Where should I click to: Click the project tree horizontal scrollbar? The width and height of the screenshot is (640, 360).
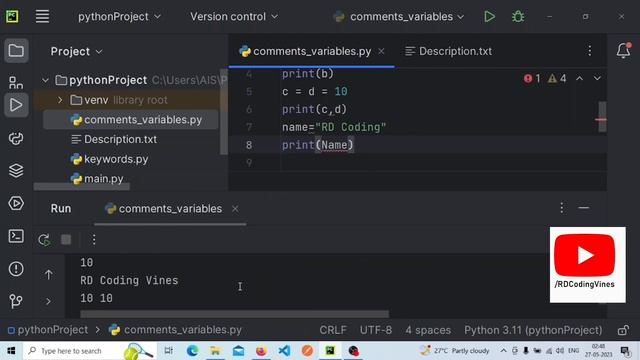point(82,187)
